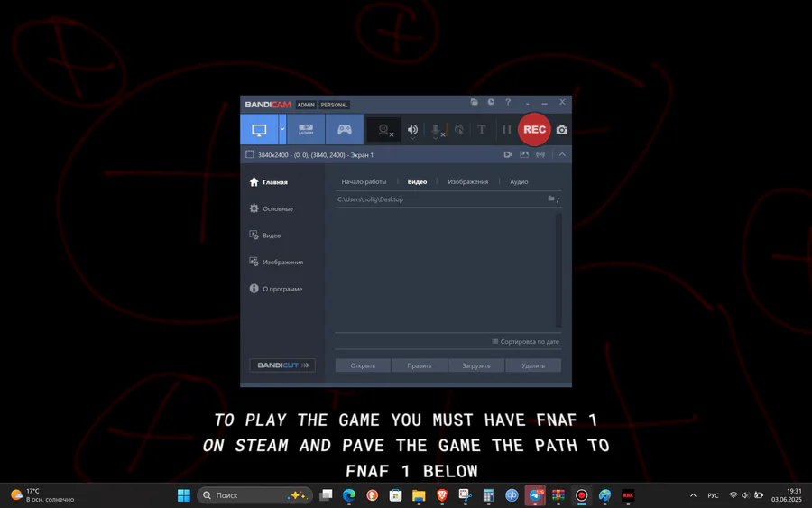Screen dimensions: 812x508
Task: Launch Bandicut from sidebar button
Action: pos(282,365)
